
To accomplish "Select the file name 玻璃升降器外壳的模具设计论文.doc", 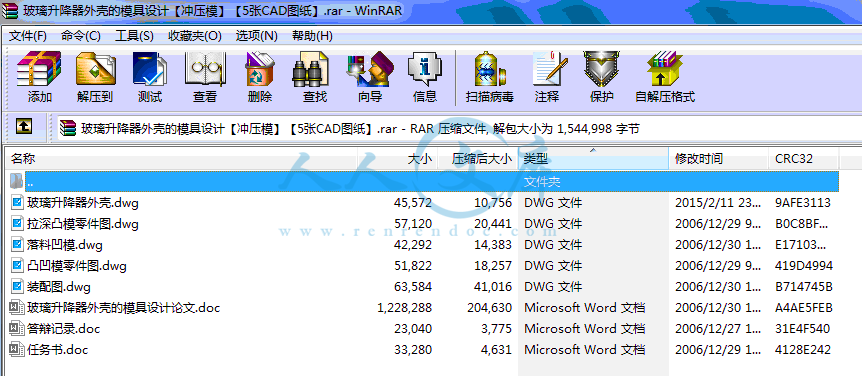I will [123, 308].
